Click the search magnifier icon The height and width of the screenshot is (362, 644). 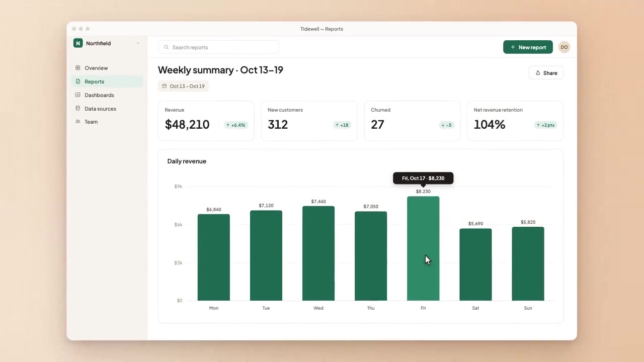pos(166,47)
